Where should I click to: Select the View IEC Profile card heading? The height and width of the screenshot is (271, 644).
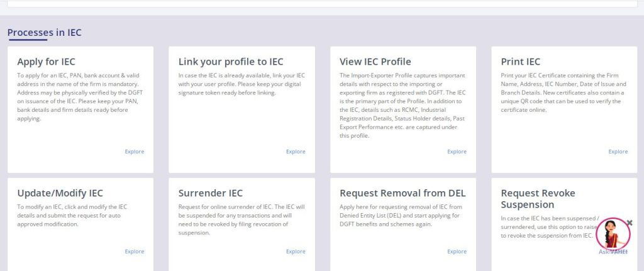click(x=375, y=62)
